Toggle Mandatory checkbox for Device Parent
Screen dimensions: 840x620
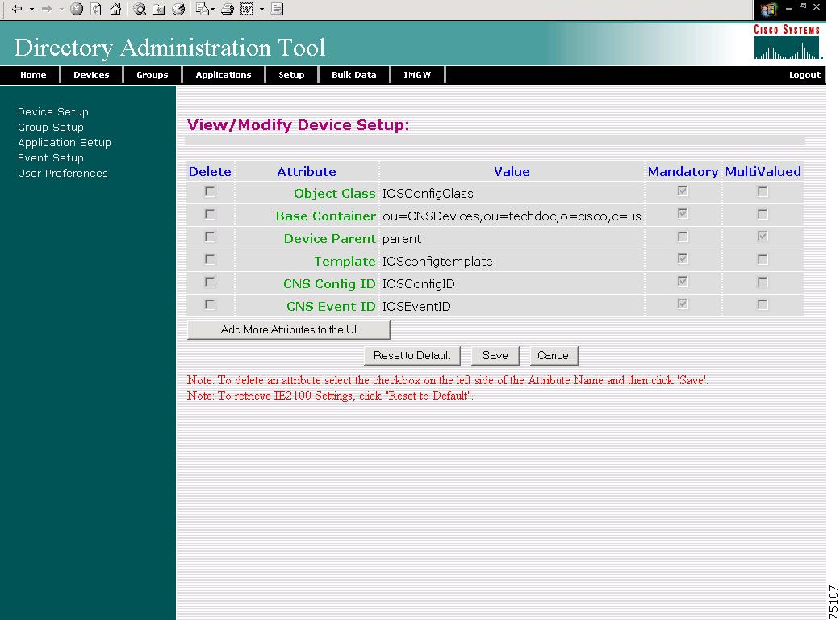[x=683, y=237]
